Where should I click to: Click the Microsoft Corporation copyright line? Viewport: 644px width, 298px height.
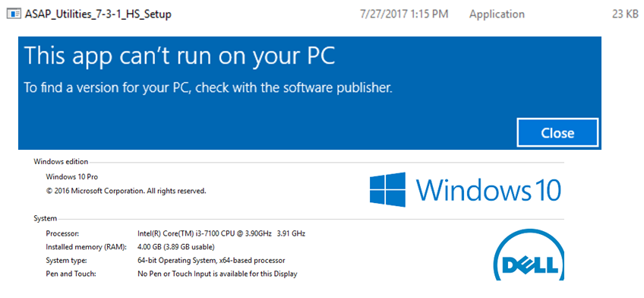[126, 191]
